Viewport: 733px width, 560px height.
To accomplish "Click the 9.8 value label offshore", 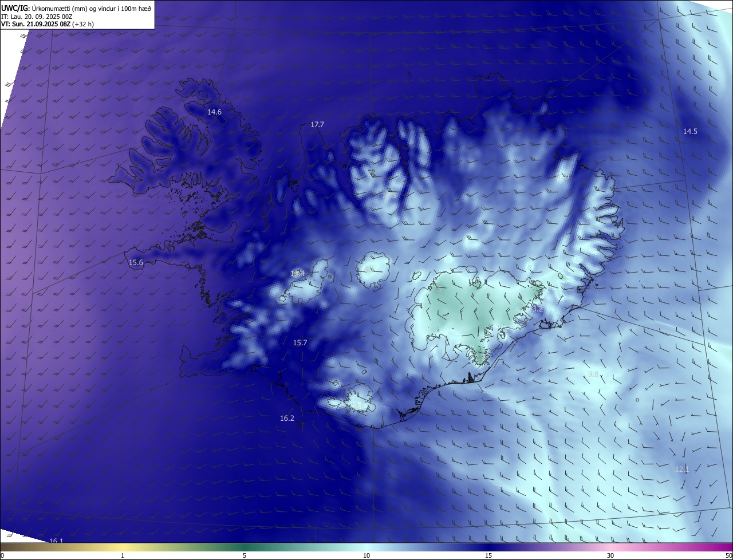I will pyautogui.click(x=593, y=374).
